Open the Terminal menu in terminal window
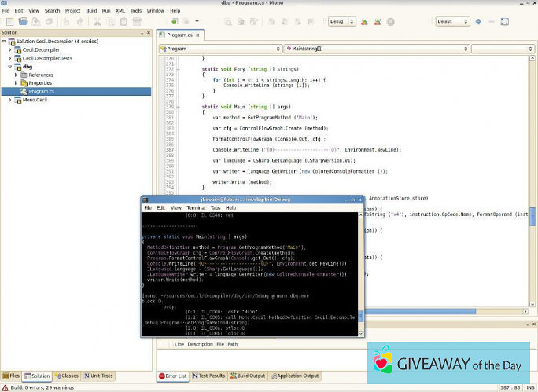This screenshot has width=538, height=392. click(196, 208)
